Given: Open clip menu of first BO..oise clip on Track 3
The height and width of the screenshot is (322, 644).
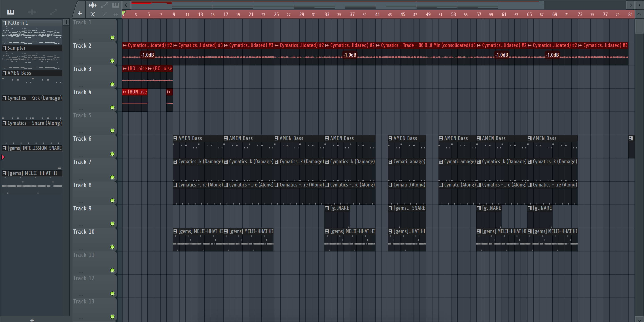Looking at the screenshot, I should tap(125, 68).
